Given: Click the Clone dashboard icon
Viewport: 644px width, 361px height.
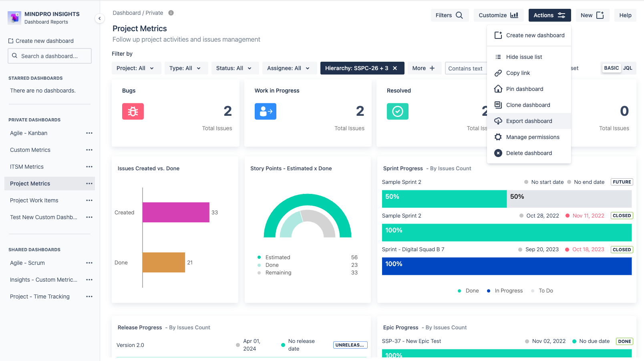Looking at the screenshot, I should click(498, 105).
